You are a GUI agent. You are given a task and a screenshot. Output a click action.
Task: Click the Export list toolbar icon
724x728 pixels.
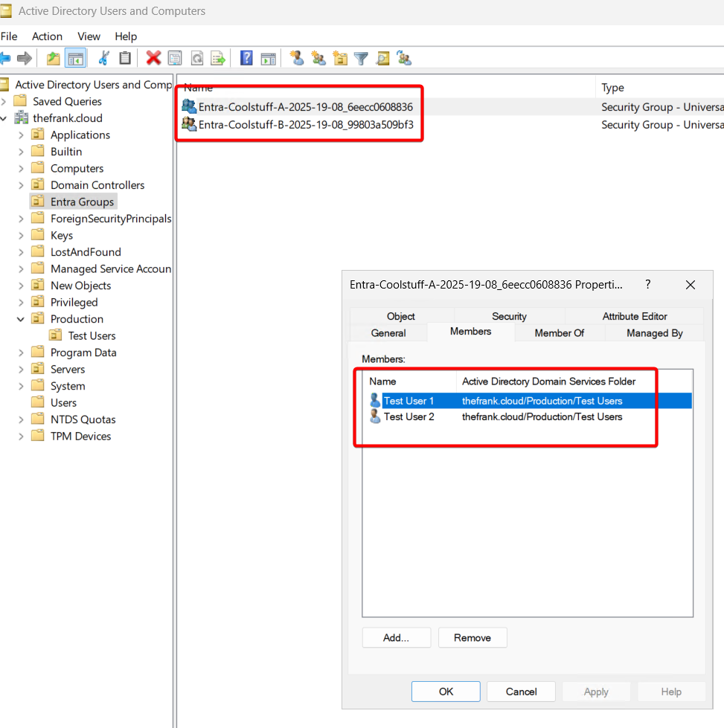coord(217,58)
